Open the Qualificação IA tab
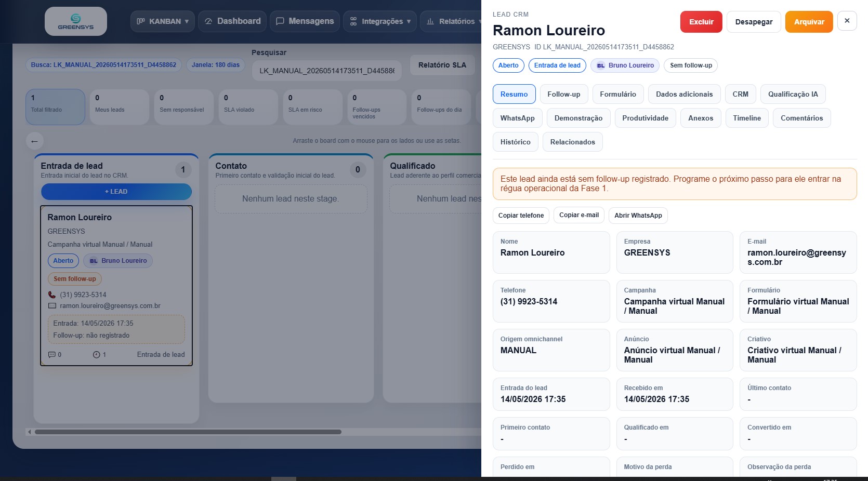 click(x=793, y=94)
